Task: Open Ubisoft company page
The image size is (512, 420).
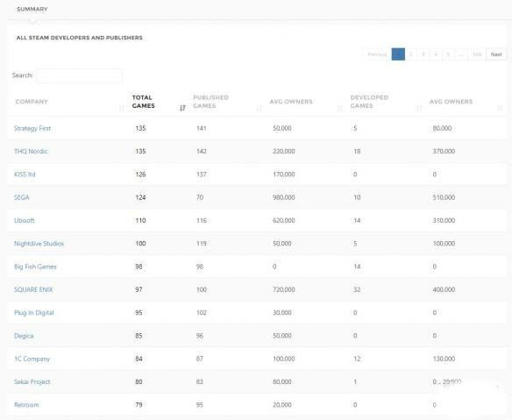Action: coord(25,220)
